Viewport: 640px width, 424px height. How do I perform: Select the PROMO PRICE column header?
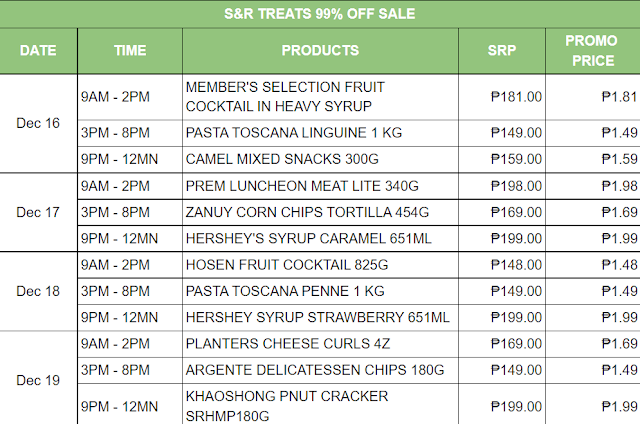pos(592,50)
